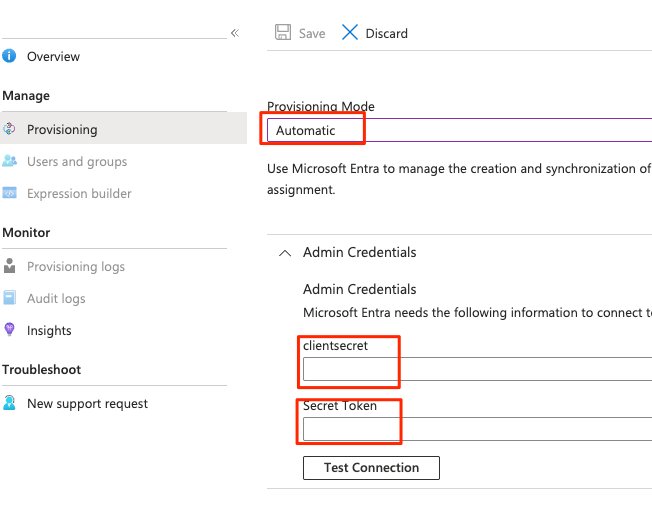
Task: Click the Discard button label
Action: [386, 33]
